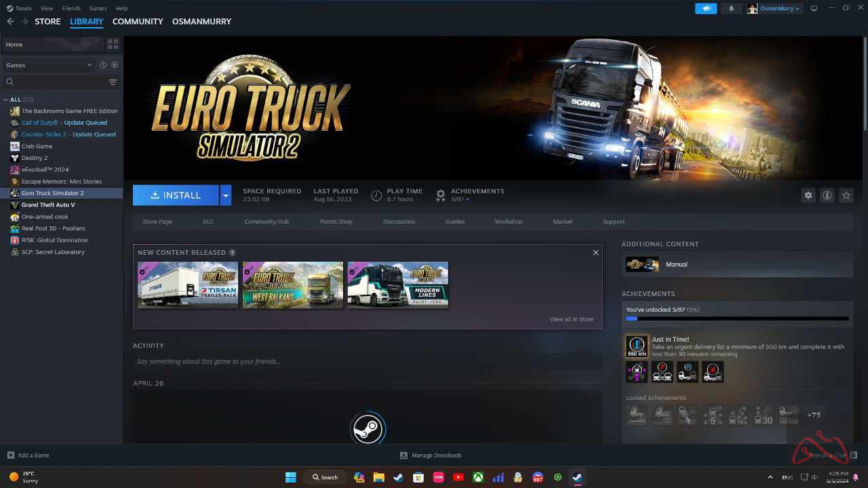Switch to the COMMUNITY tab
868x488 pixels.
(x=138, y=21)
